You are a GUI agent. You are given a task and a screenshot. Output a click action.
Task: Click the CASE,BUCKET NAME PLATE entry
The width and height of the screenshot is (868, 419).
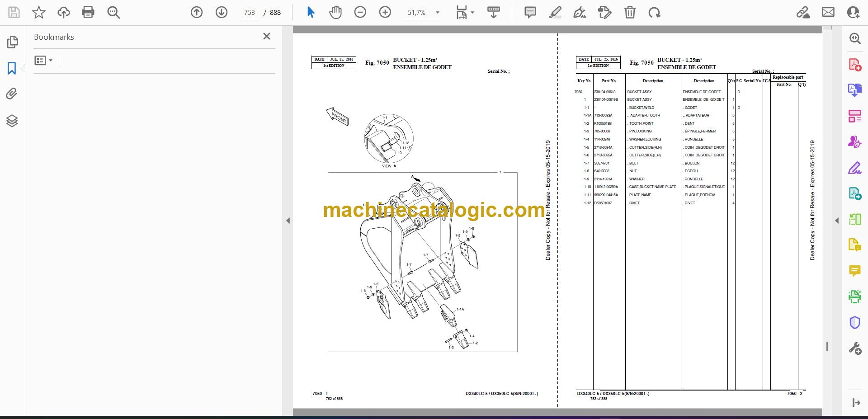[x=652, y=187]
